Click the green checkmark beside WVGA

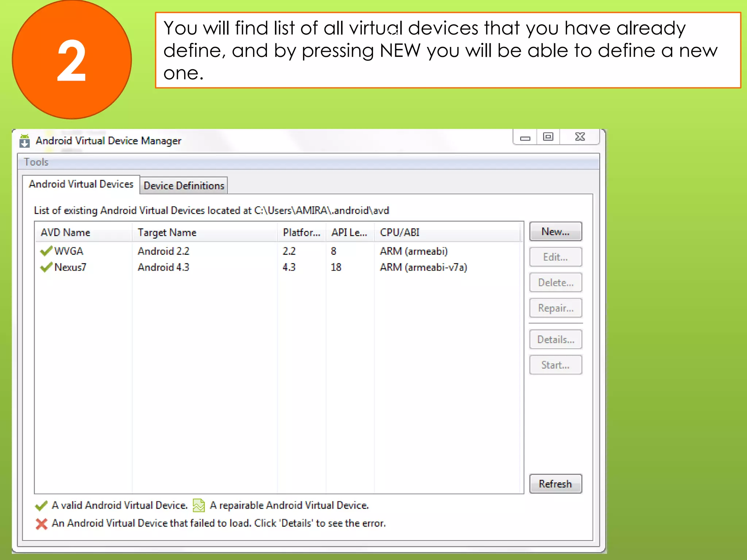click(46, 251)
